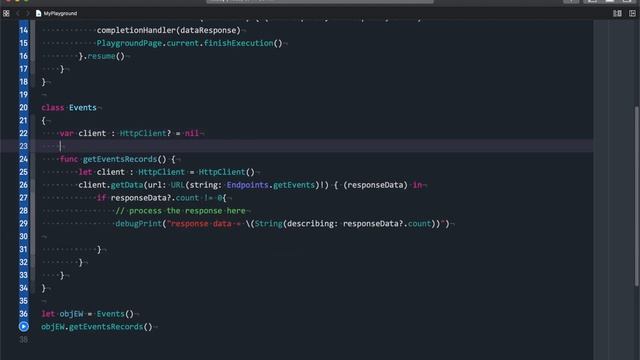640x360 pixels.
Task: Click 'debugPrint' call on line 29
Action: 138,224
